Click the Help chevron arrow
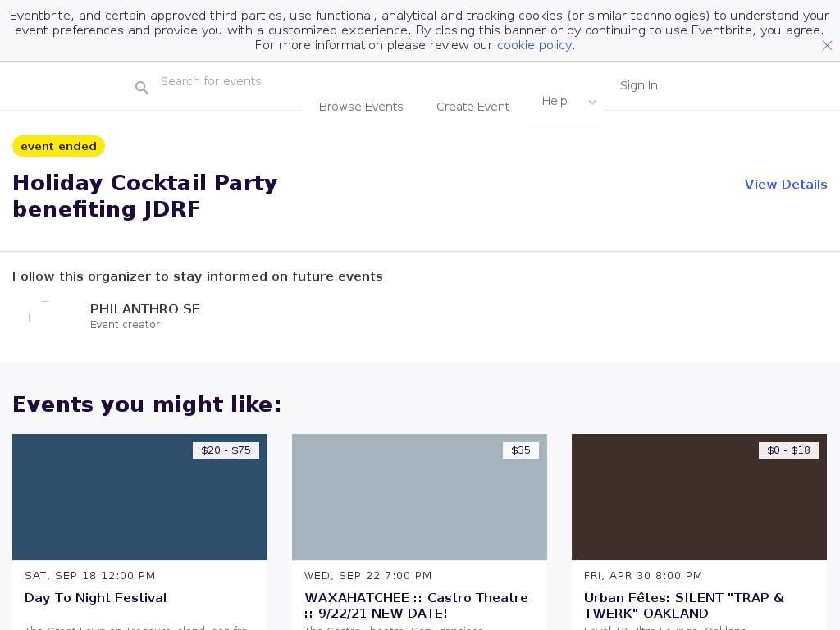The image size is (840, 630). click(x=592, y=103)
